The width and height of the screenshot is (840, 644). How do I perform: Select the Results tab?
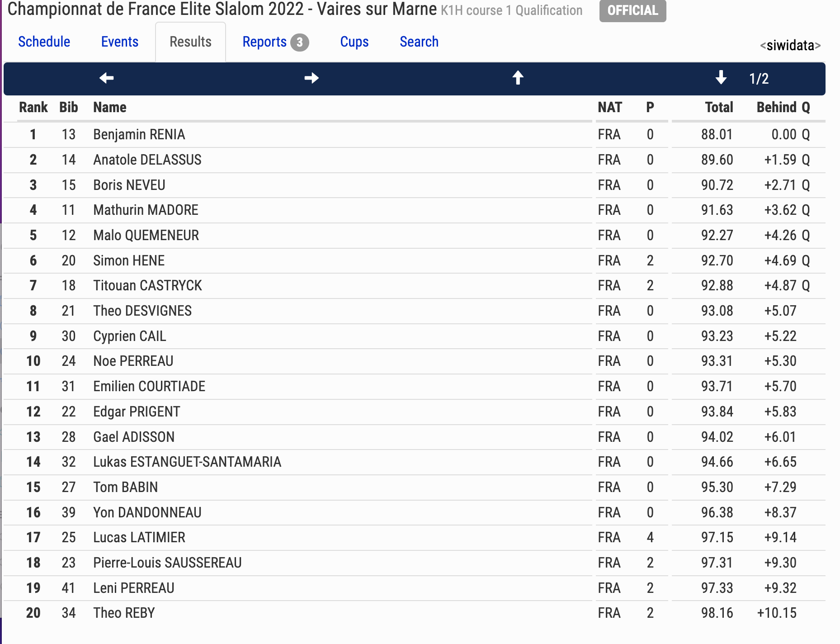pyautogui.click(x=190, y=42)
